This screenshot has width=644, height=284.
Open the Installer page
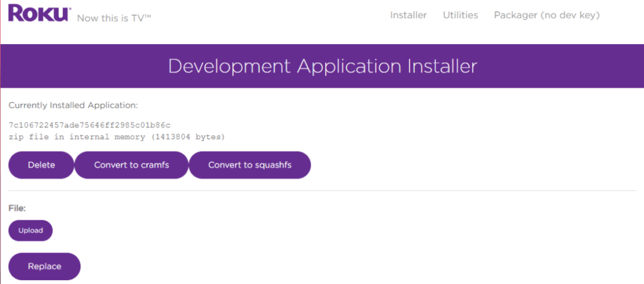pos(408,15)
